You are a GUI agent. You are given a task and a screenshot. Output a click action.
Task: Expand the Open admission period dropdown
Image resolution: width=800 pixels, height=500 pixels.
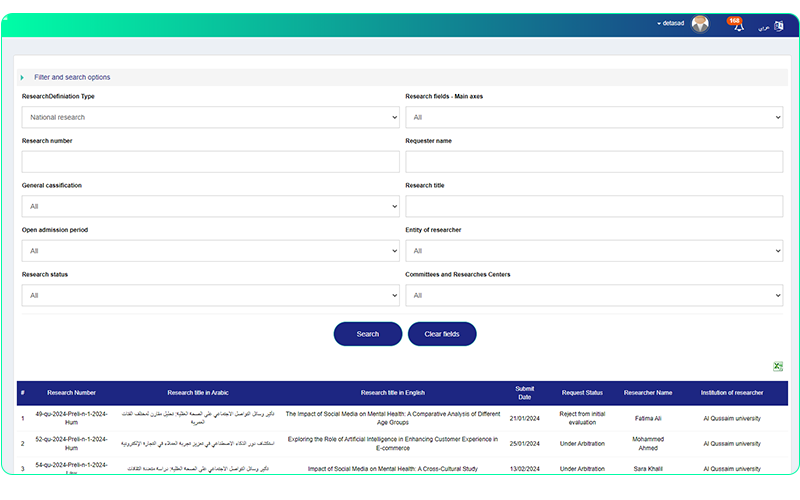point(210,251)
